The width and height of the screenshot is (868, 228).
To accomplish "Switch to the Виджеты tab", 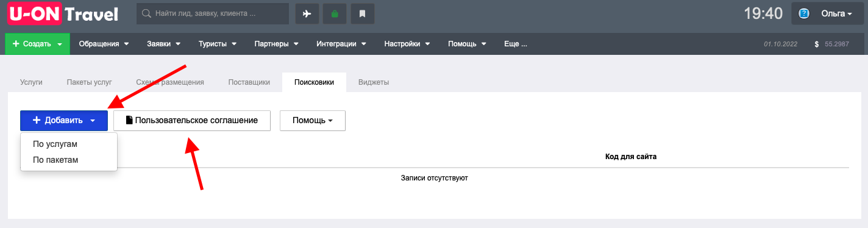I will click(x=374, y=82).
